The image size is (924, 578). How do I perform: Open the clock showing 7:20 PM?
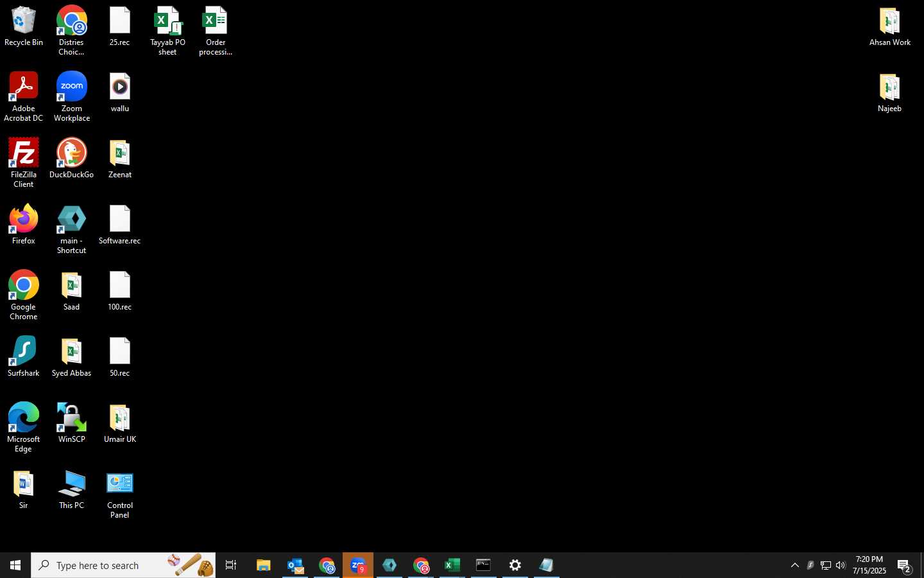coord(869,565)
